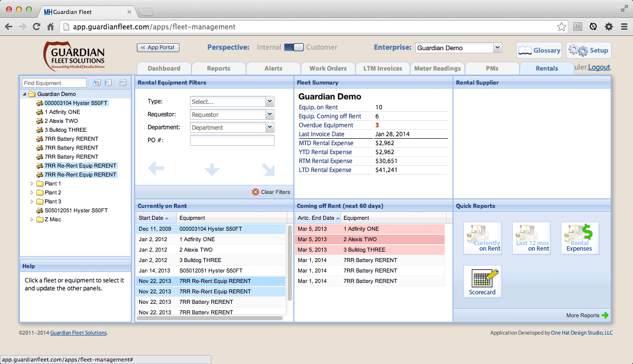633x364 pixels.
Task: Click the Clear Filters link text
Action: [275, 192]
